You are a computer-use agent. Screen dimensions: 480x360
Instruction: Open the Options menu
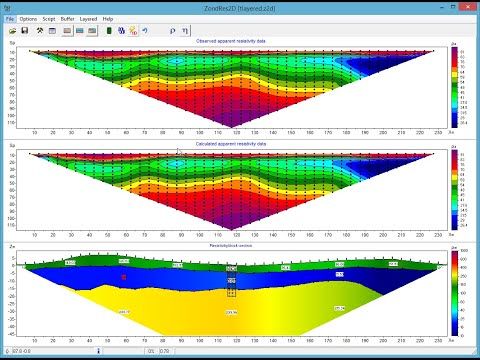coord(28,19)
